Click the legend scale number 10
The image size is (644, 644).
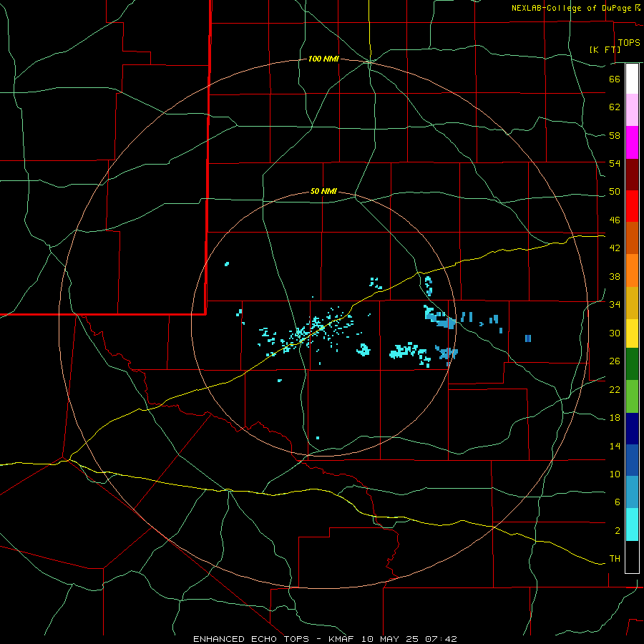[615, 474]
